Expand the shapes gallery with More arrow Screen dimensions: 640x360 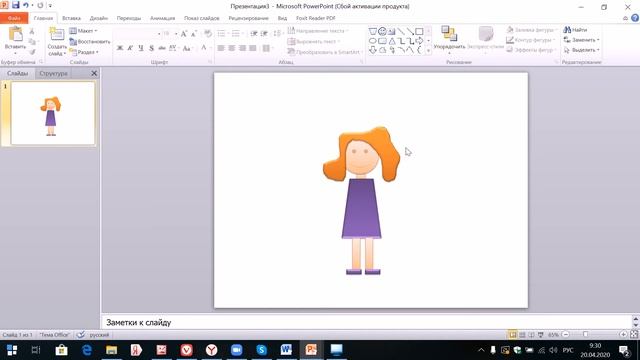click(428, 51)
